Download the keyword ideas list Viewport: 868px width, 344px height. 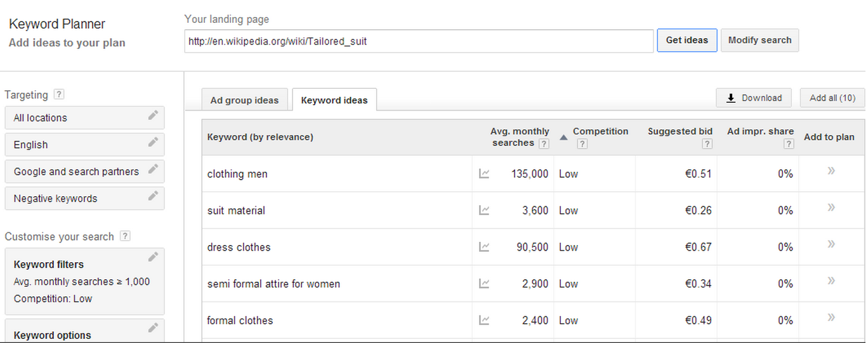click(754, 98)
